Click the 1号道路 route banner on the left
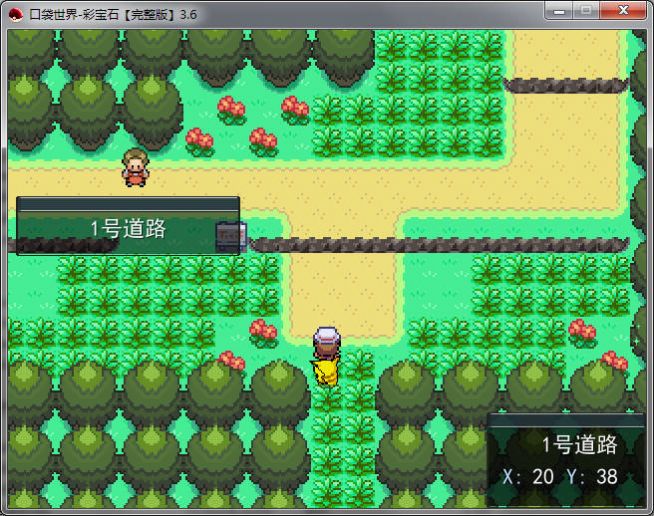The height and width of the screenshot is (516, 654). point(127,228)
